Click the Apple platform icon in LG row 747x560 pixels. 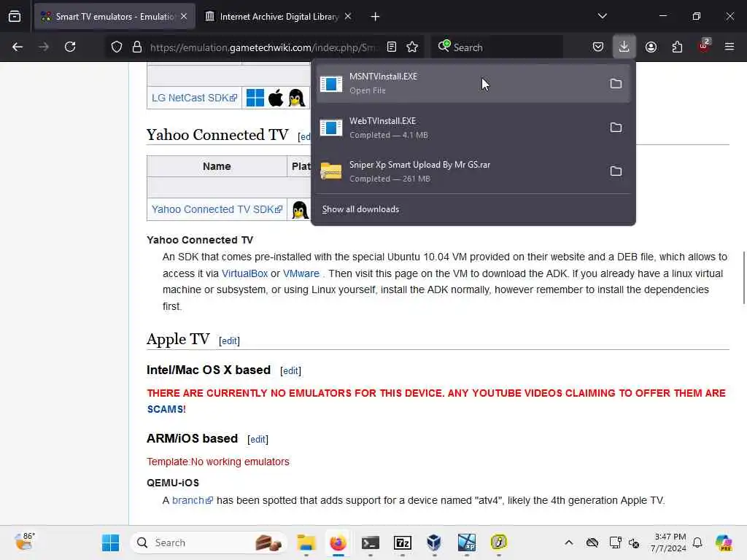tap(276, 98)
